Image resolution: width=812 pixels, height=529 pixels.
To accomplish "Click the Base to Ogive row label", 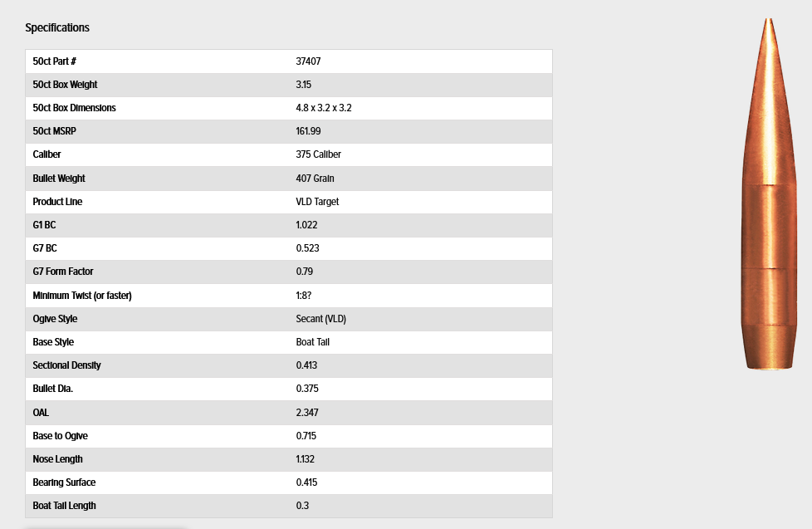I will (x=60, y=436).
